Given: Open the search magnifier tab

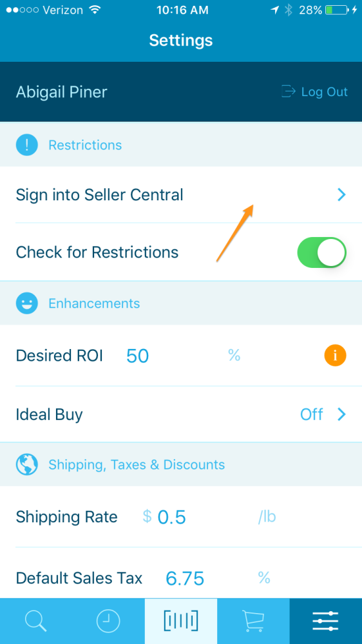Looking at the screenshot, I should pos(36,621).
